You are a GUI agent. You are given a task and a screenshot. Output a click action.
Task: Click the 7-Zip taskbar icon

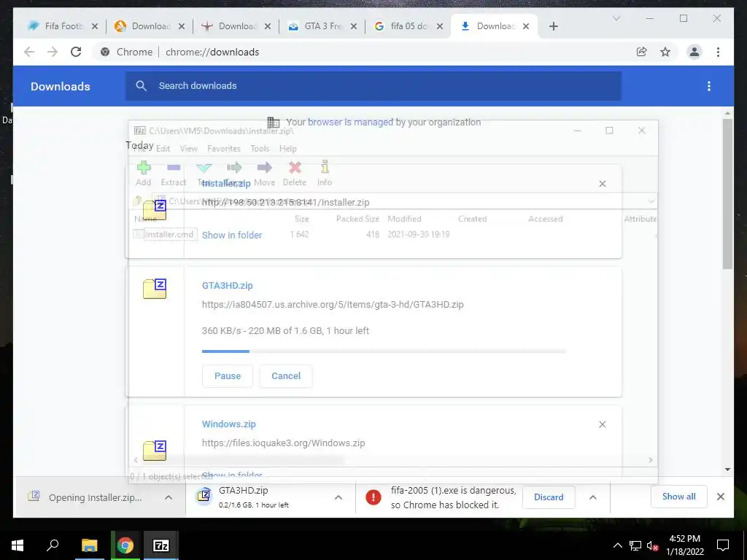point(161,545)
